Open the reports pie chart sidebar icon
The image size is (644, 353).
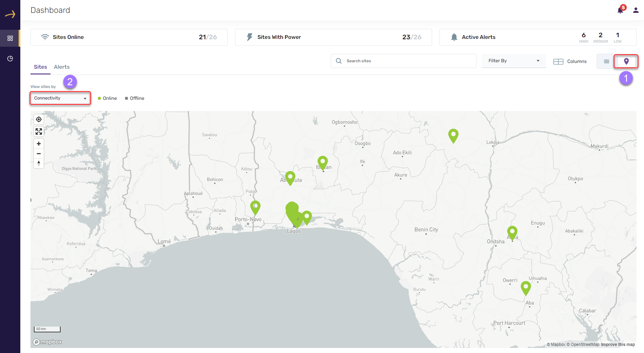[10, 59]
